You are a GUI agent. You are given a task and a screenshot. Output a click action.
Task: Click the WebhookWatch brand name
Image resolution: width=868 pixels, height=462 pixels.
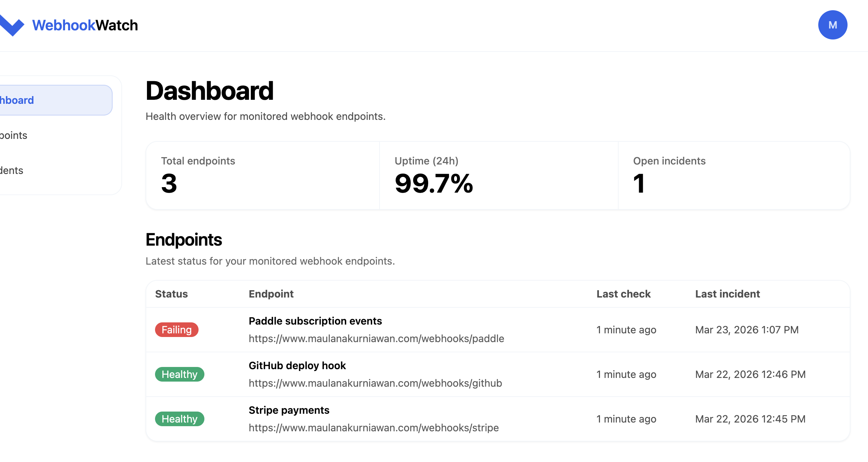tap(85, 25)
